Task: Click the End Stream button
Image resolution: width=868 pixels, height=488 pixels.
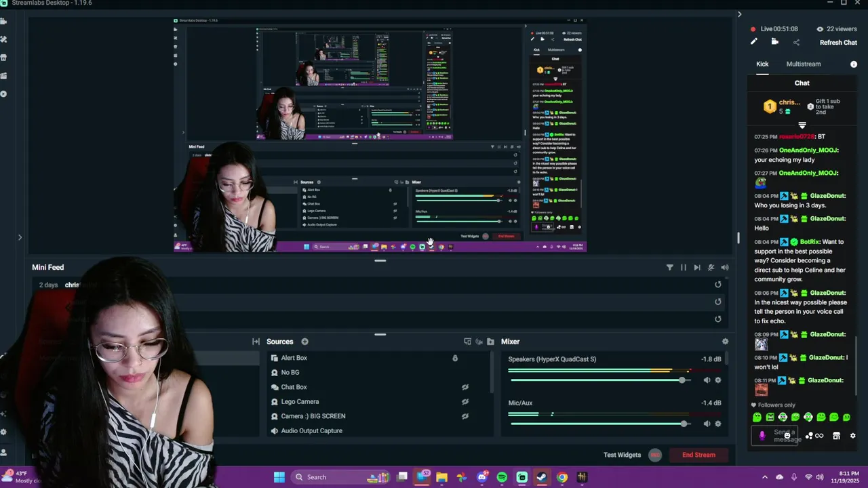Action: click(x=698, y=455)
